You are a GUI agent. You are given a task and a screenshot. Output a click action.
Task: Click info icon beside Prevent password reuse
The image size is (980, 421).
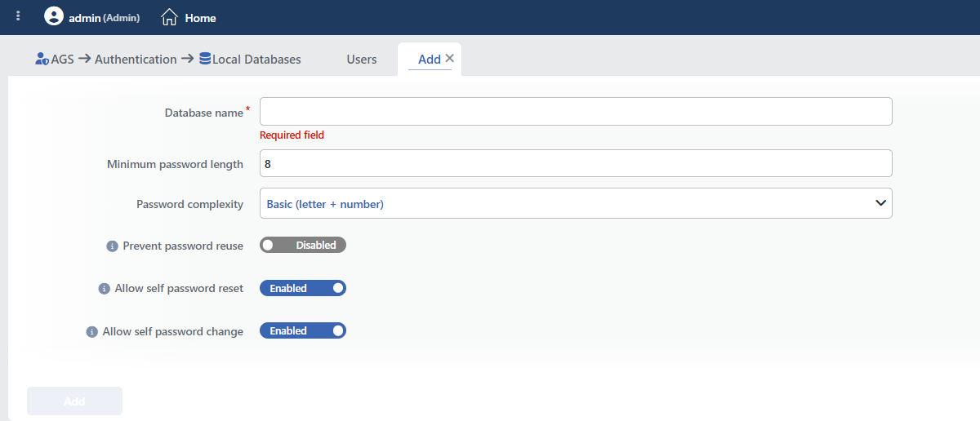click(112, 246)
